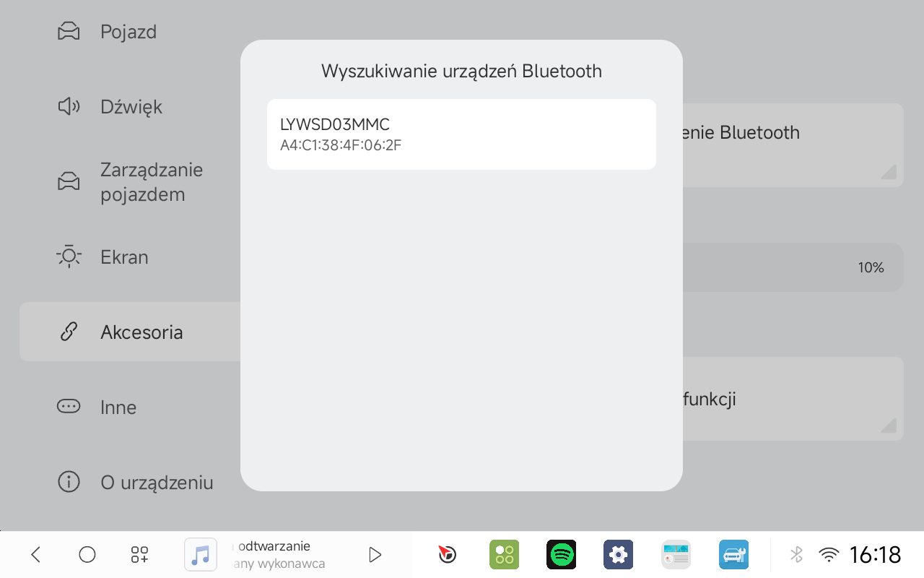
Task: Open the music player note icon
Action: [201, 555]
